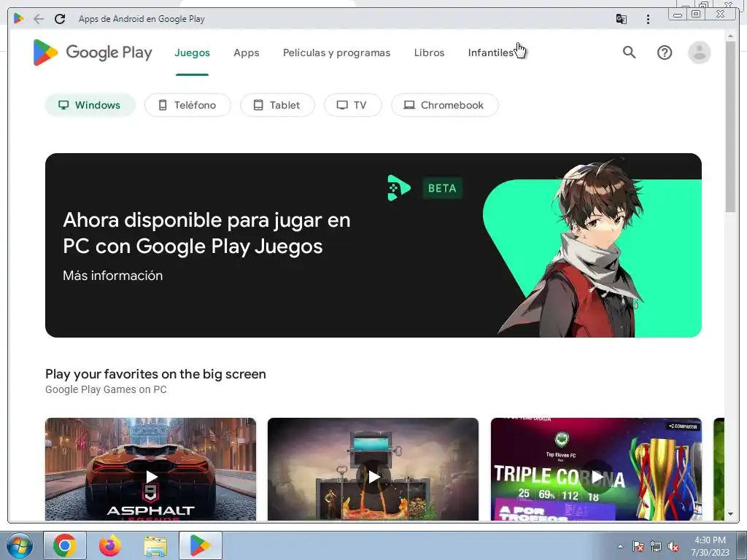Click the network tray icon

click(x=656, y=547)
